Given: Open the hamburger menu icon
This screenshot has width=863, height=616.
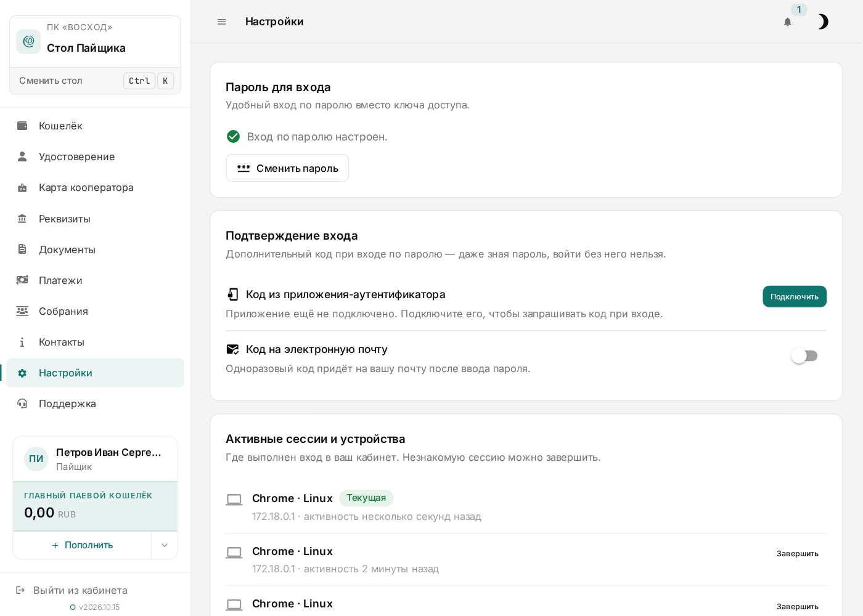Looking at the screenshot, I should point(222,22).
